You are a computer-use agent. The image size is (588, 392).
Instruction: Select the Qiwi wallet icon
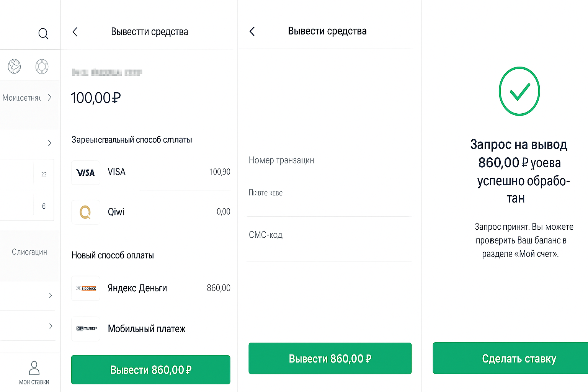point(85,212)
